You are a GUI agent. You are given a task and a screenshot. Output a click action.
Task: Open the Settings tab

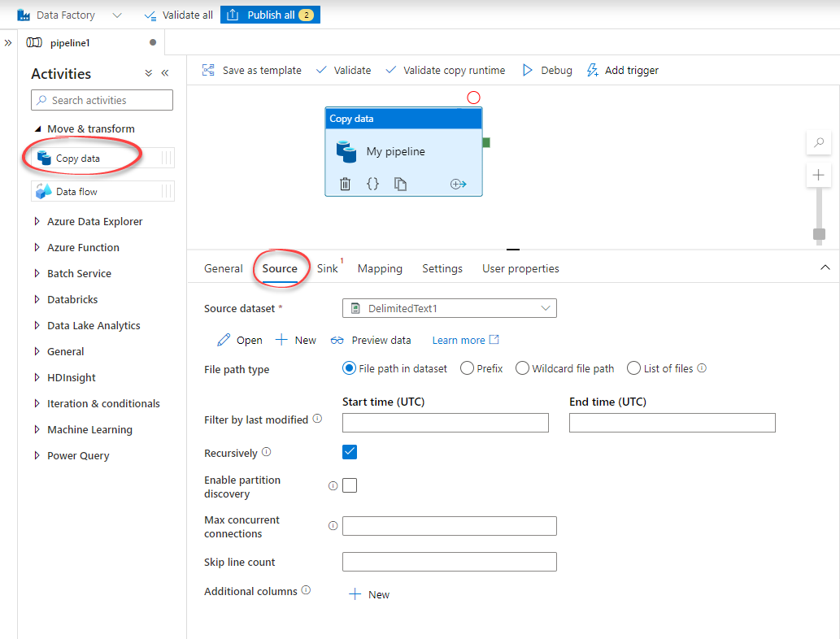(x=442, y=268)
